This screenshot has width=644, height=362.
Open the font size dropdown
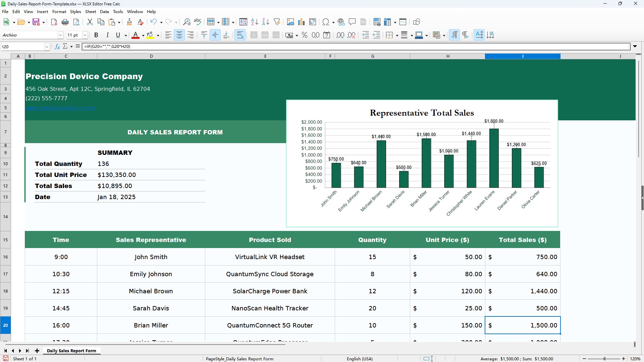click(85, 35)
